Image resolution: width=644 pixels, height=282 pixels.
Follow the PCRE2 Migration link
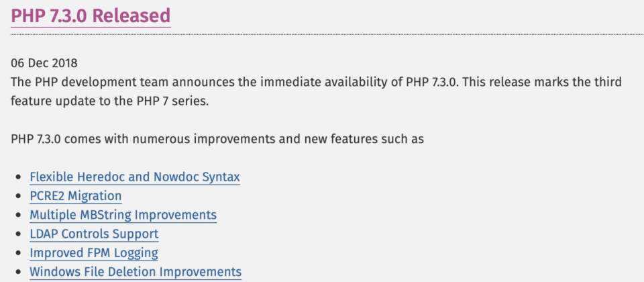pyautogui.click(x=76, y=196)
